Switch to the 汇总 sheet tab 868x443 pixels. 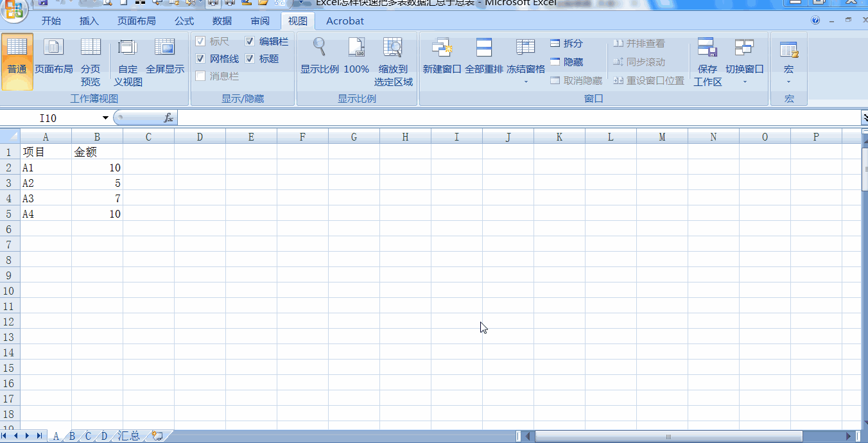click(129, 436)
